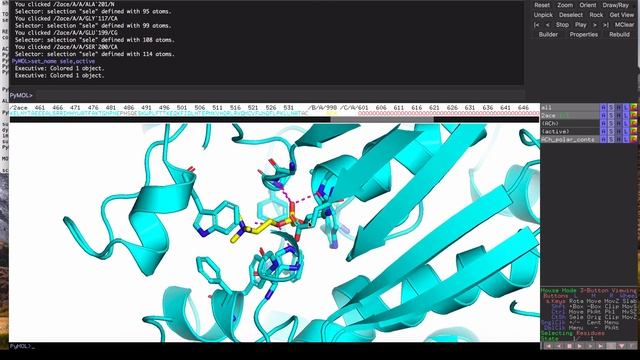Open Label menu for 'all' row
The width and height of the screenshot is (640, 360).
click(626, 108)
